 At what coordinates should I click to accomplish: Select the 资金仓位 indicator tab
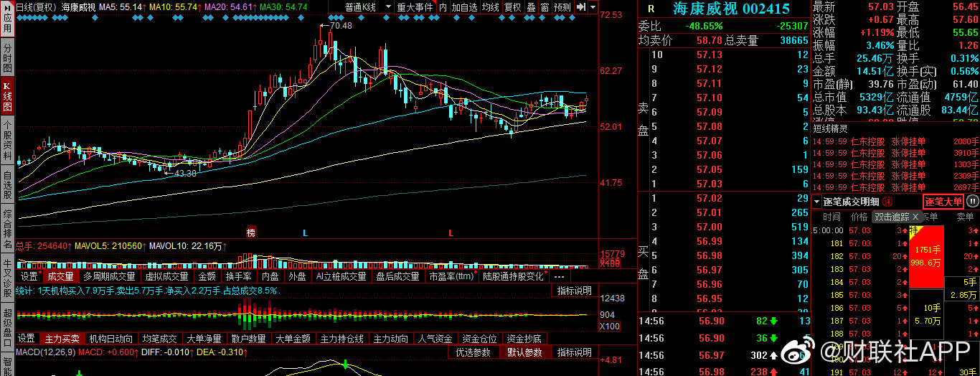tap(480, 339)
